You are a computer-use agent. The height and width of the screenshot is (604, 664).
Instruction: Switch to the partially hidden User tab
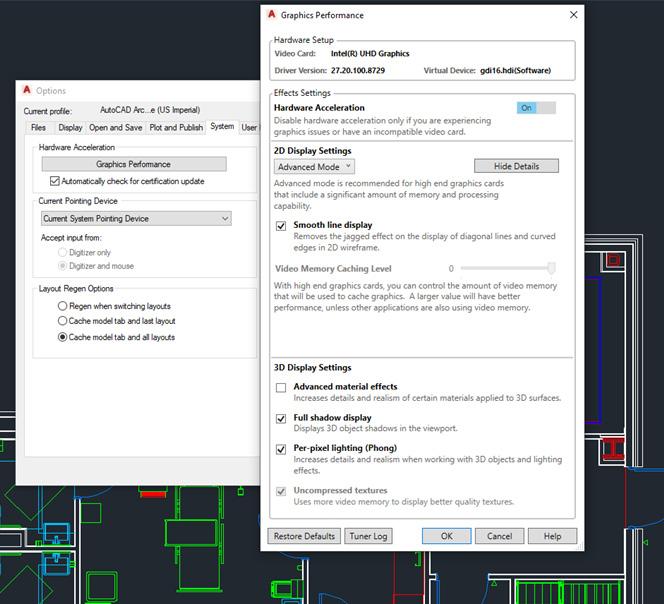[249, 127]
